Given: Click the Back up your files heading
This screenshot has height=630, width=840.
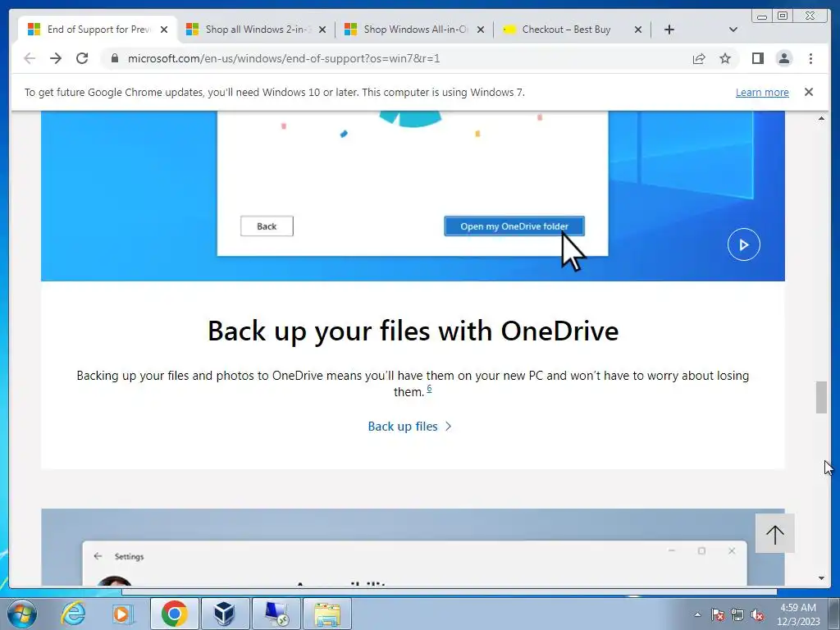Looking at the screenshot, I should (x=413, y=331).
